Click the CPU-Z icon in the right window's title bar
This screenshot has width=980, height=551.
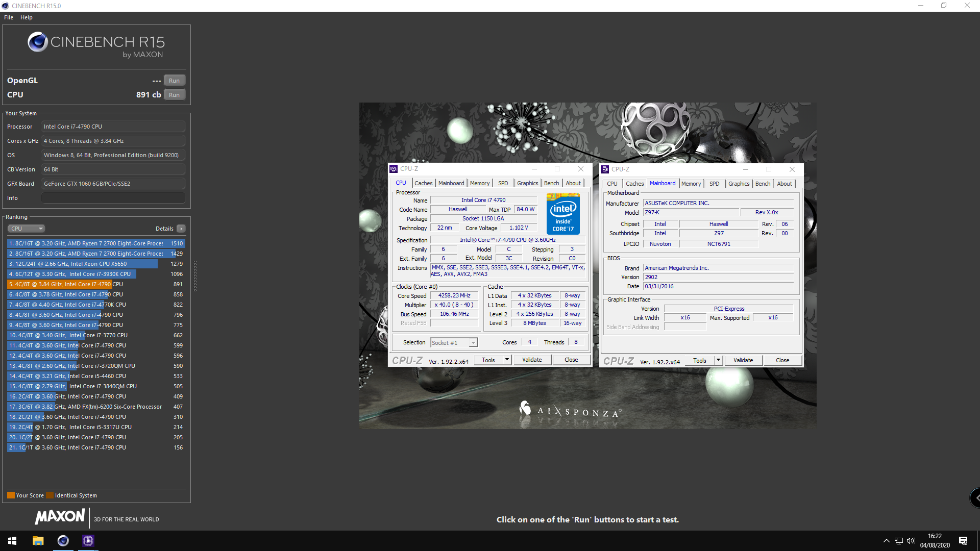tap(605, 169)
